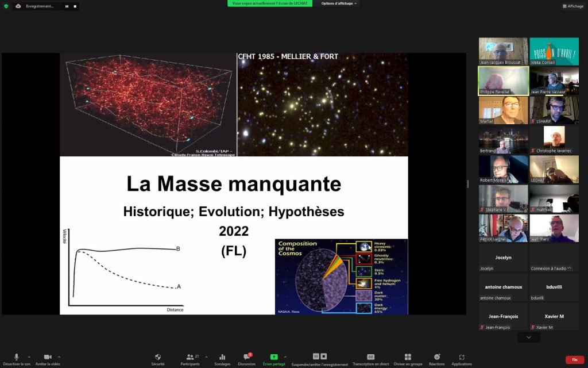Open the Sondages polls icon

pyautogui.click(x=222, y=359)
